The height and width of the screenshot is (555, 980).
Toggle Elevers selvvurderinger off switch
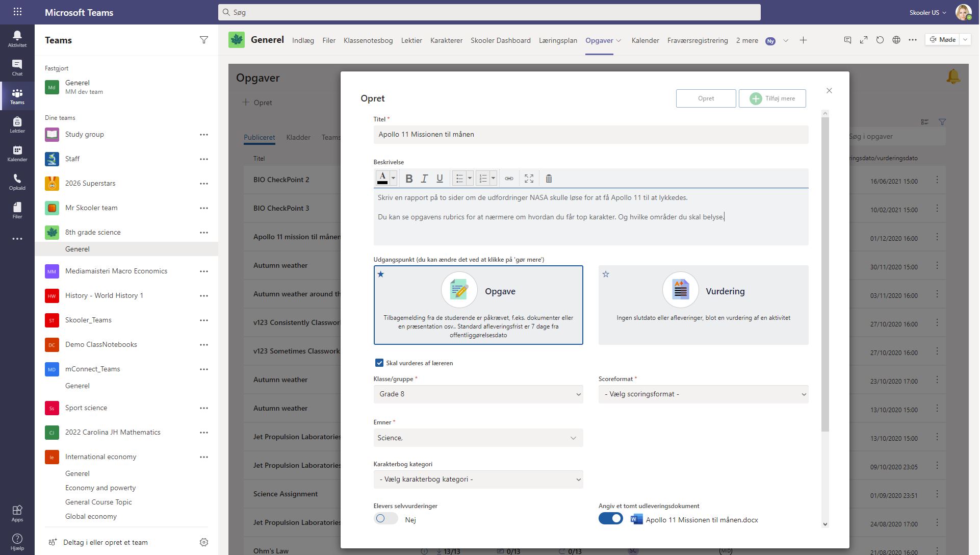point(385,518)
